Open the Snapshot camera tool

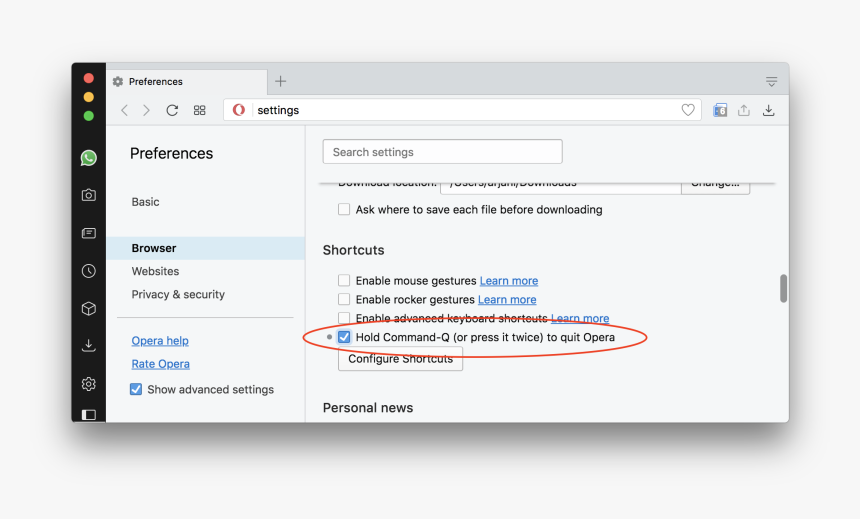89,196
